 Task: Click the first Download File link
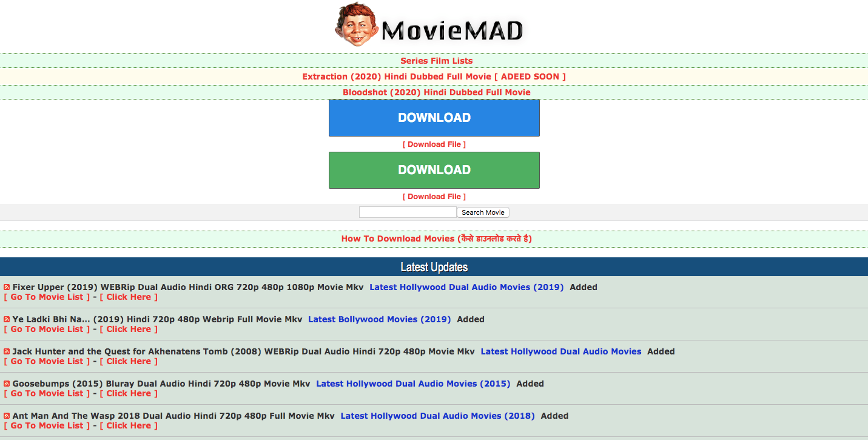click(x=434, y=144)
